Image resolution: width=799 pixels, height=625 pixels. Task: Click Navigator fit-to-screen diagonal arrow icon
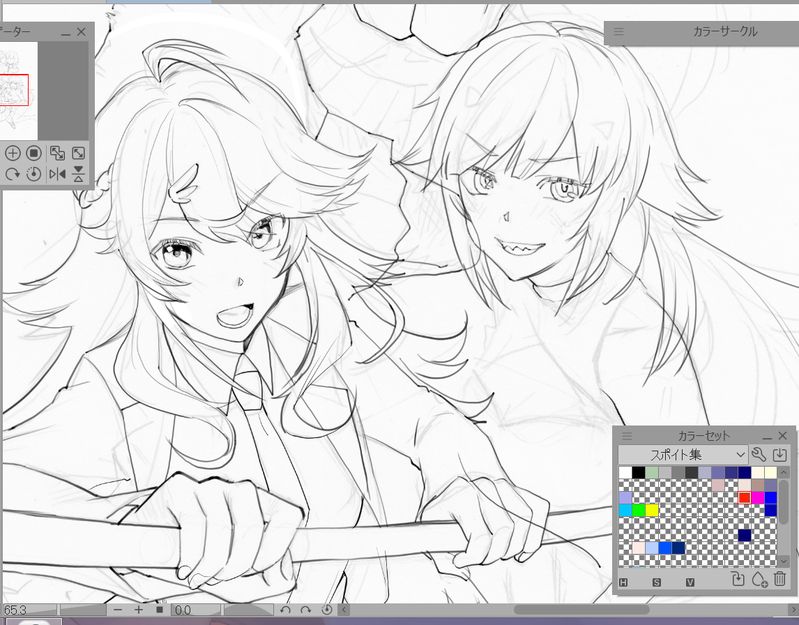click(x=78, y=153)
